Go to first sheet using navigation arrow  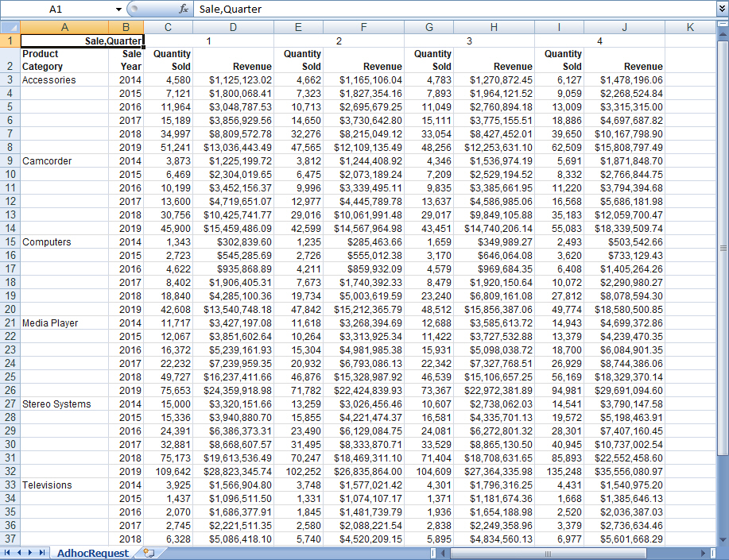pyautogui.click(x=8, y=553)
